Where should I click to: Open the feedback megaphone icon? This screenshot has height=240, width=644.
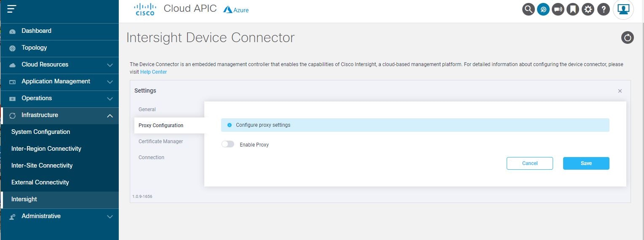click(558, 9)
